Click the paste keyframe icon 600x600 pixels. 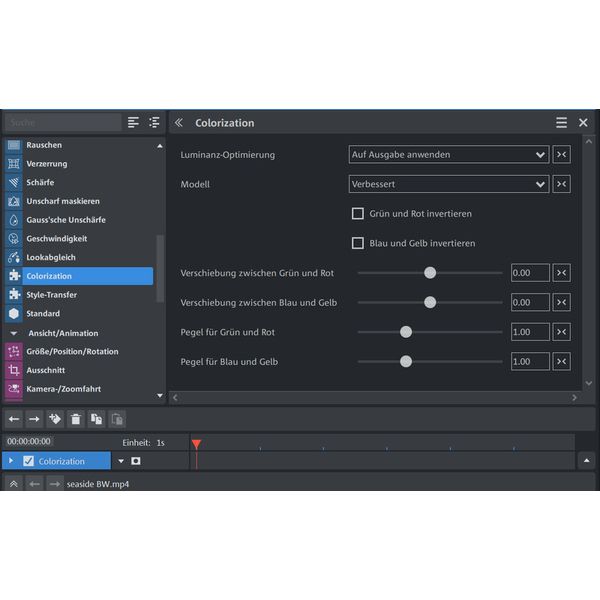click(x=117, y=419)
